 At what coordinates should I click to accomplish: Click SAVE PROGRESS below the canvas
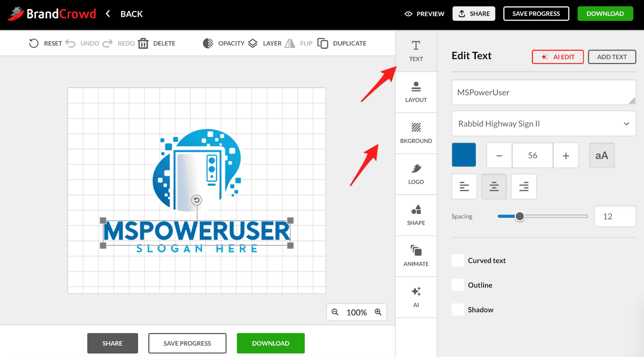coord(187,343)
